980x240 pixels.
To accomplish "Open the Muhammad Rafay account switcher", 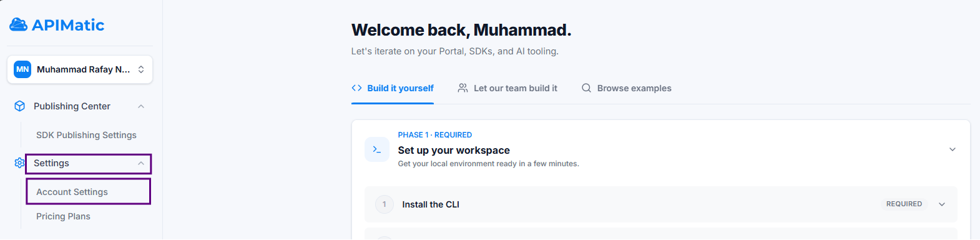I will pos(80,69).
